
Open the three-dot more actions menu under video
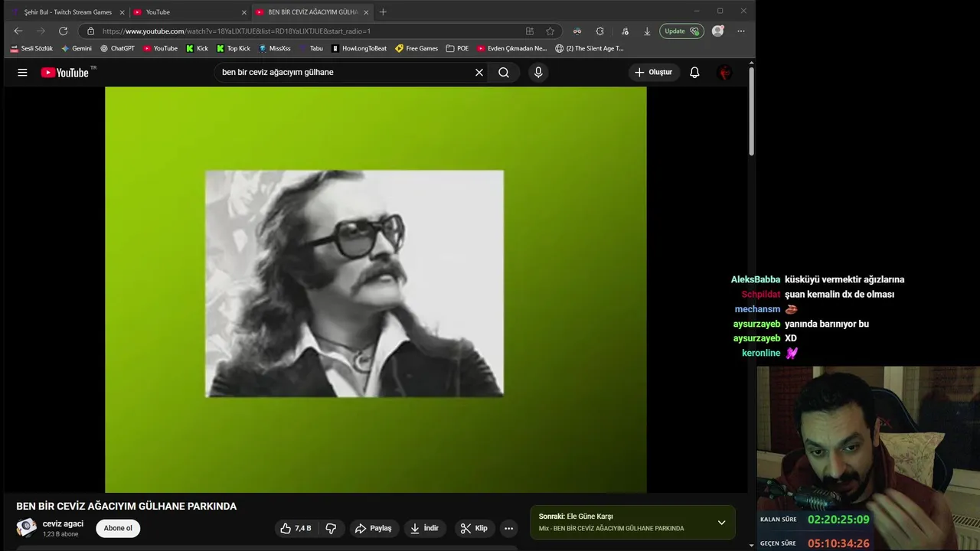[508, 528]
